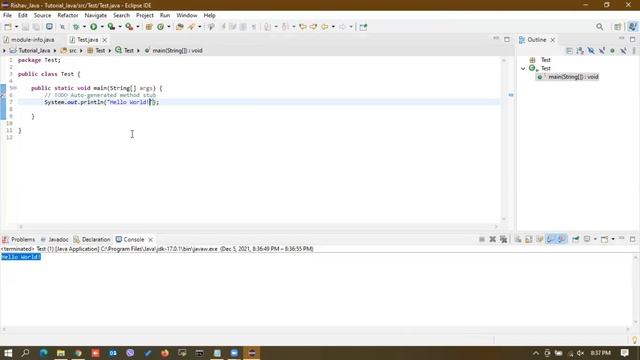This screenshot has height=360, width=640.
Task: Click the Open Type folder icon
Action: (x=180, y=27)
